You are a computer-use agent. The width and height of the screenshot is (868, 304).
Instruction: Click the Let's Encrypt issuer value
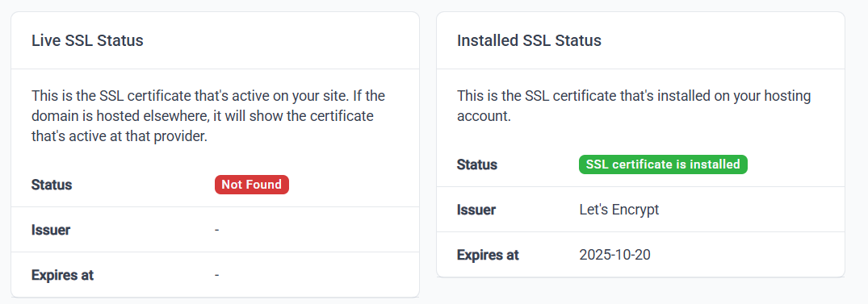pyautogui.click(x=619, y=210)
